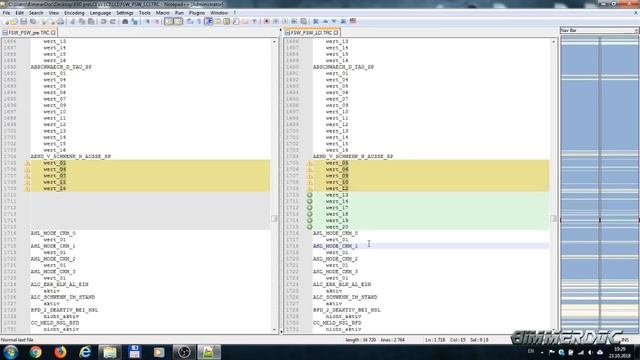Save the current file using the Save icon
Screen dimensions: 640x360
point(23,21)
